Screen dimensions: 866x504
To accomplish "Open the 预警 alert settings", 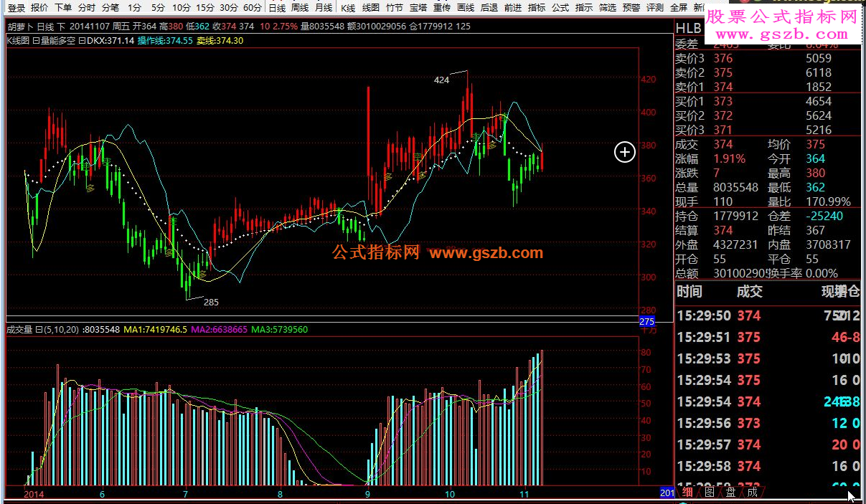I will (631, 8).
